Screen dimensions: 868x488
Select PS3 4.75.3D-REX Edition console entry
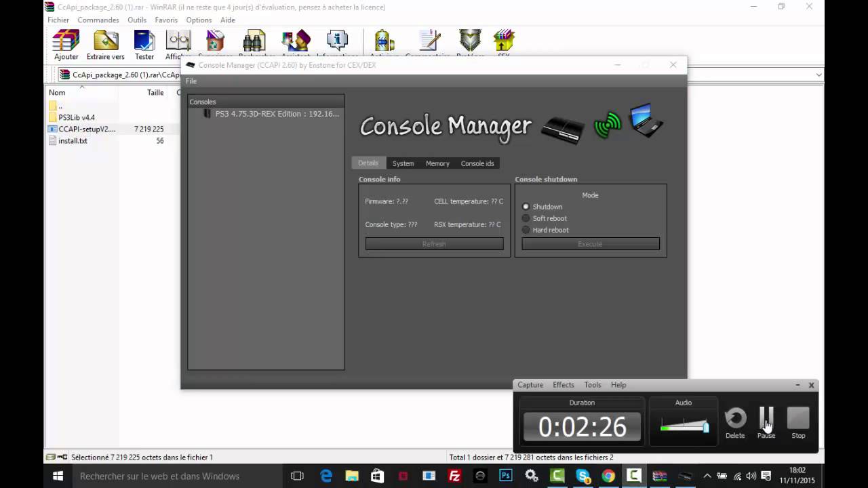pos(271,114)
